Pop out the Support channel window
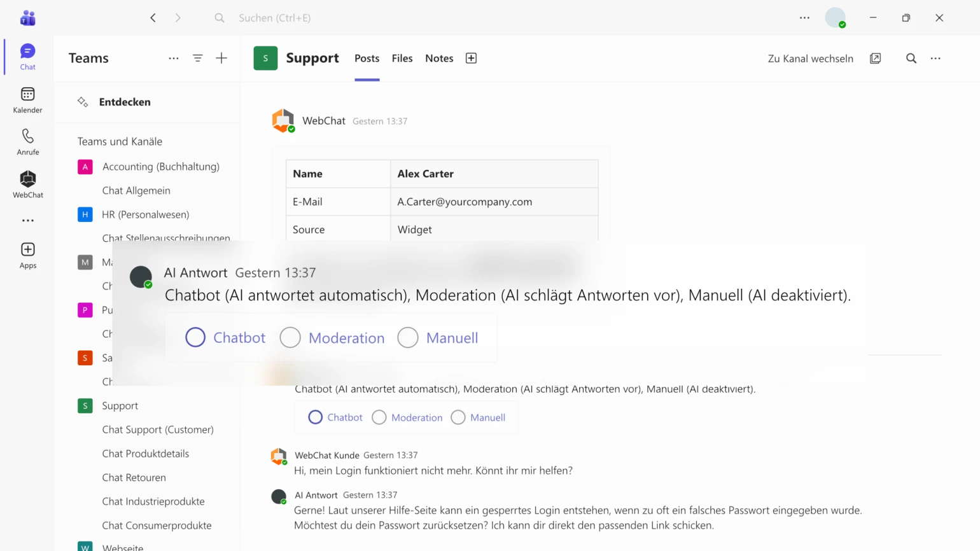The height and width of the screenshot is (551, 980). click(x=876, y=58)
